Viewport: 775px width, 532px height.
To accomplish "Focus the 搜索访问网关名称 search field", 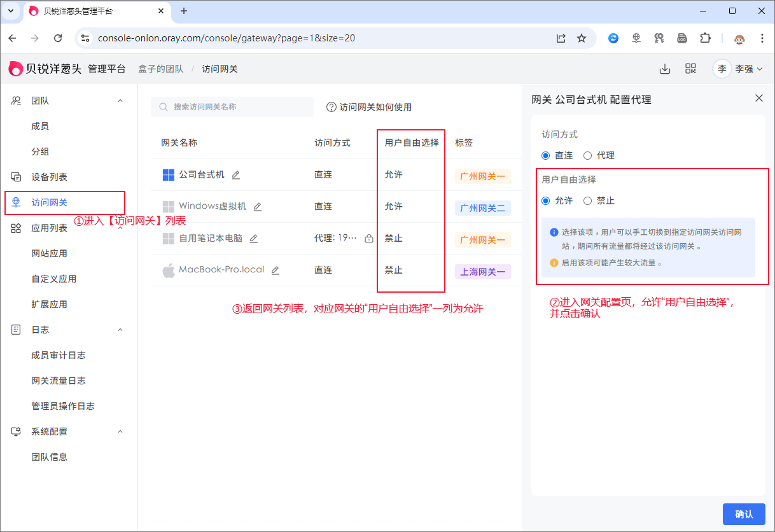I will [232, 107].
